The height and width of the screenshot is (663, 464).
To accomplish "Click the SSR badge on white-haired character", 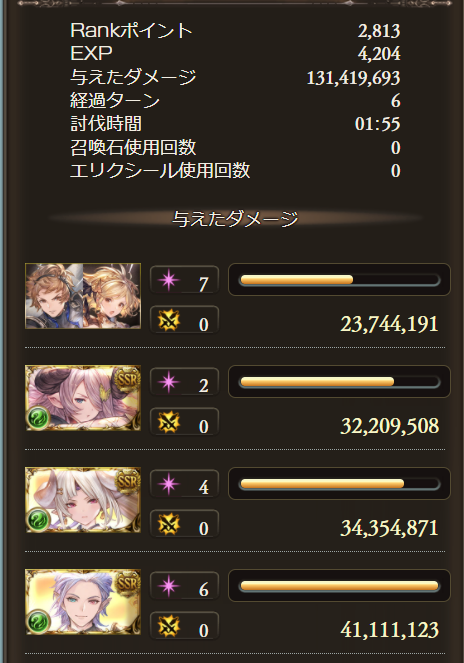I will click(x=127, y=481).
